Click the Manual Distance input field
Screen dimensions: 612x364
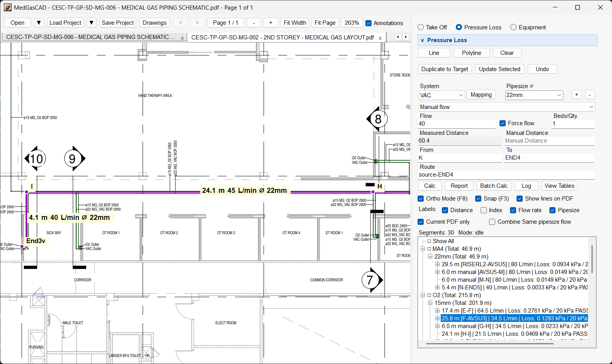(x=549, y=141)
